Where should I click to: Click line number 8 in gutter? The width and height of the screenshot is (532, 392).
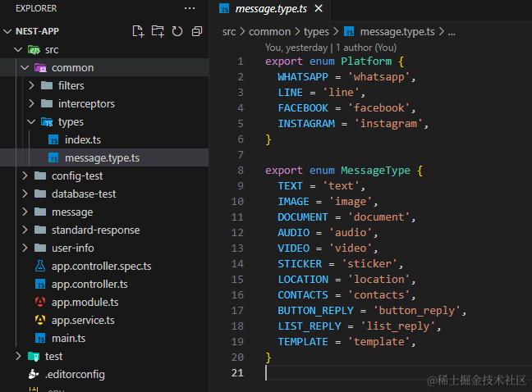241,170
